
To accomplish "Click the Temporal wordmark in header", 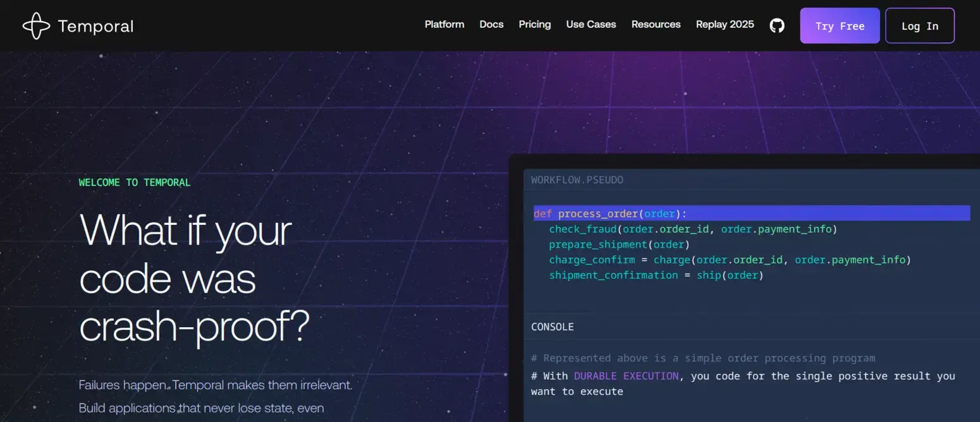I will (95, 26).
